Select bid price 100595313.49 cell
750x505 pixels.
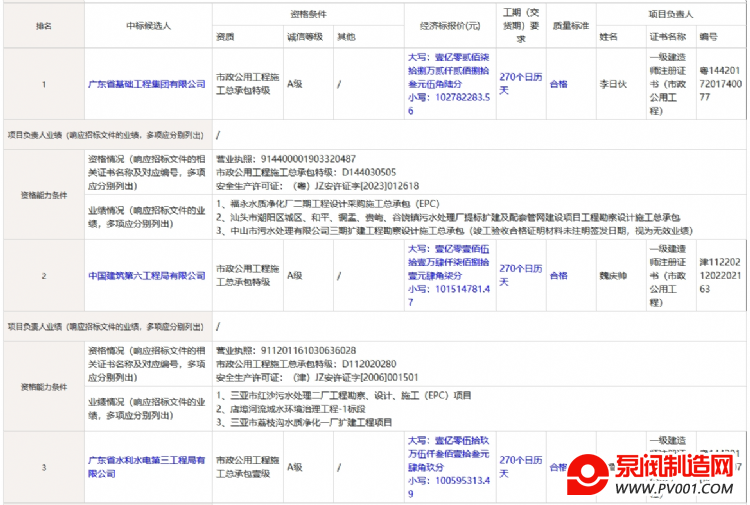[449, 467]
